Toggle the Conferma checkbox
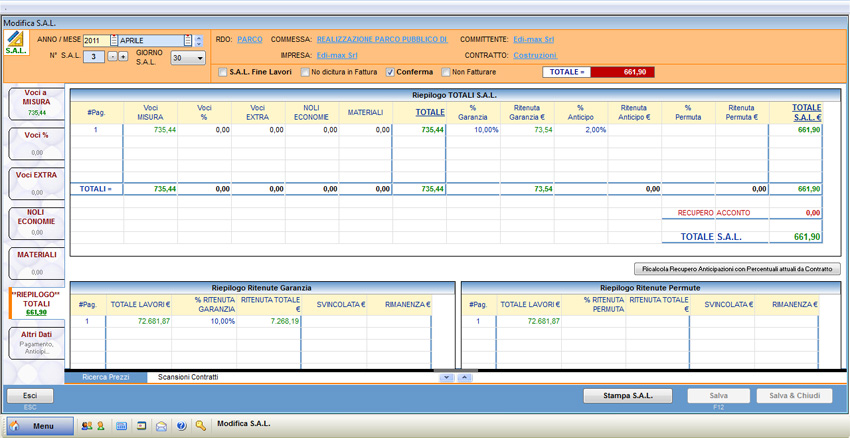850x438 pixels. 391,72
